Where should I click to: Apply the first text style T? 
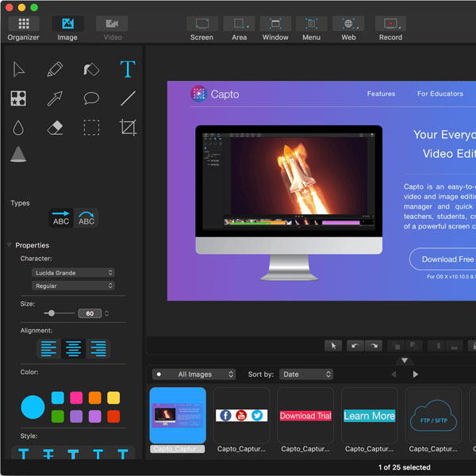[x=23, y=454]
